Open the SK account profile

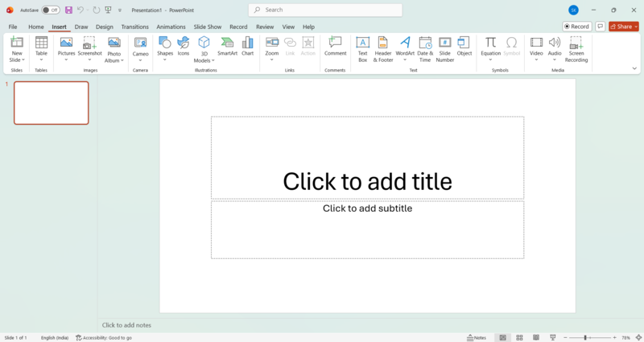573,10
